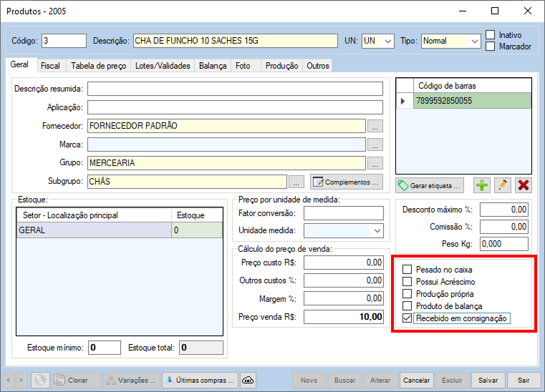This screenshot has height=392, width=545.
Task: Click the Preço venda R$ field
Action: 344,317
